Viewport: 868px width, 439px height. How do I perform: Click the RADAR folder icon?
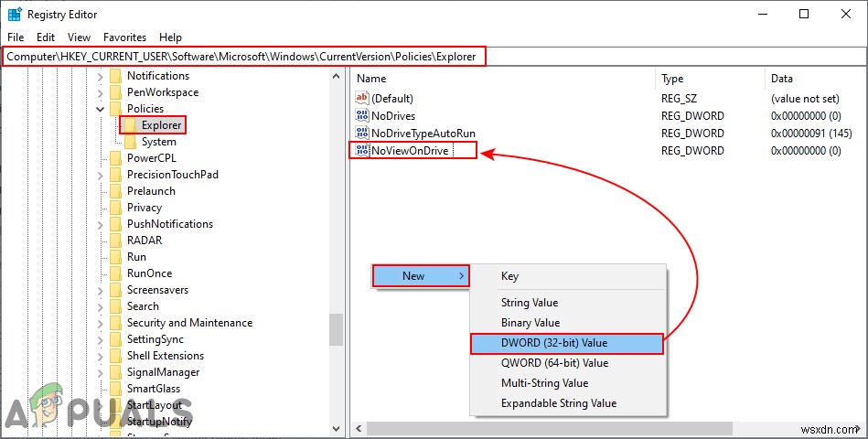click(115, 241)
